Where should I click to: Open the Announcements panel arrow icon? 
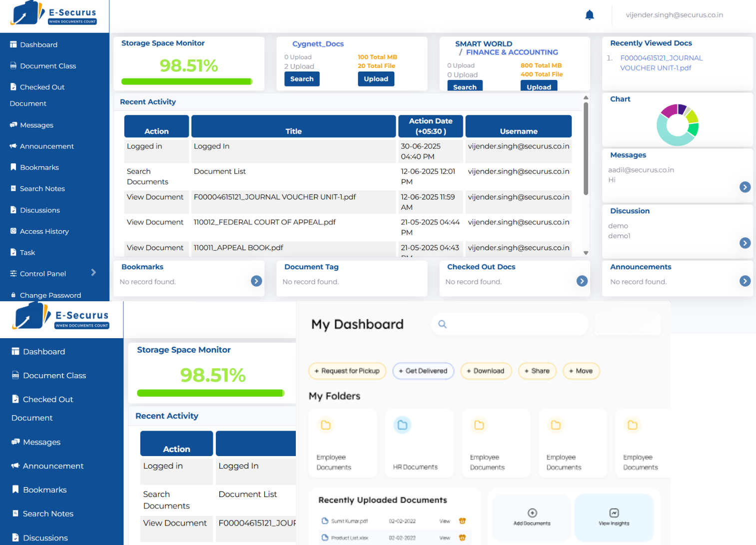click(x=745, y=281)
